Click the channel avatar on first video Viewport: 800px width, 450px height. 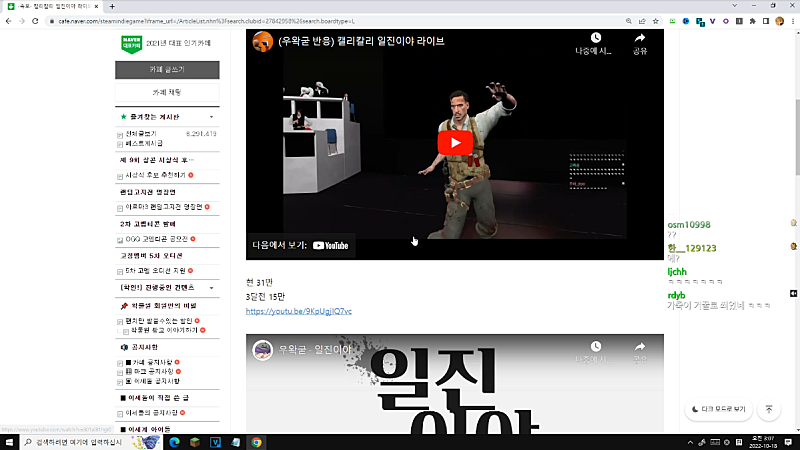262,41
